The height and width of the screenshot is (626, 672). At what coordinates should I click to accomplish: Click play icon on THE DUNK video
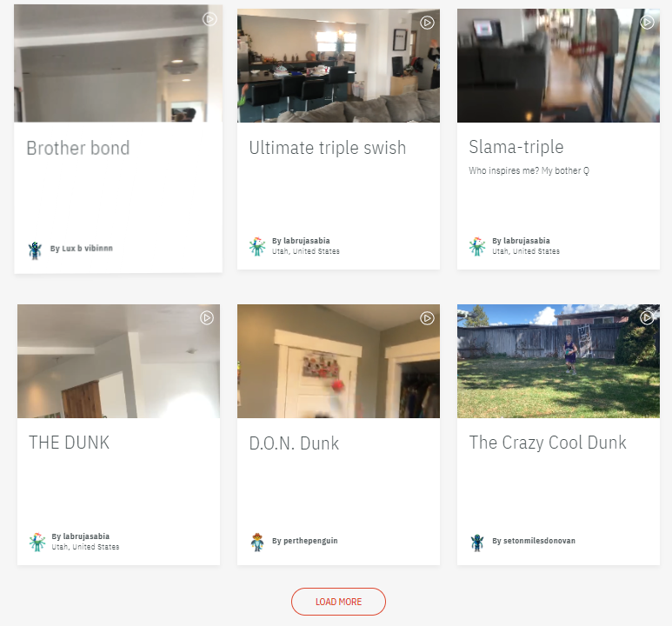point(207,317)
